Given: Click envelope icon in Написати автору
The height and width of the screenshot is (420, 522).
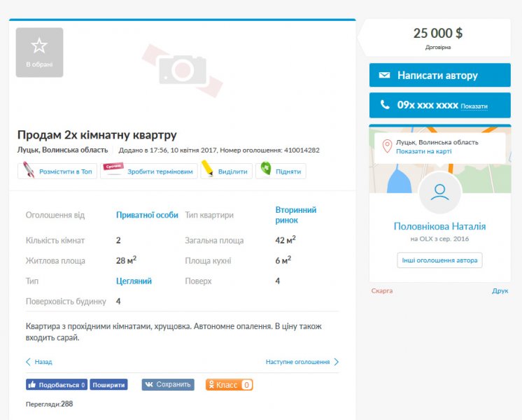Looking at the screenshot, I should (384, 76).
